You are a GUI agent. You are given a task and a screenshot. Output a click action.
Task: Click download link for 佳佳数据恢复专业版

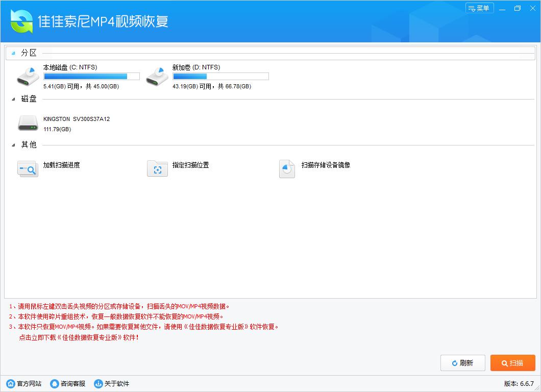click(79, 337)
